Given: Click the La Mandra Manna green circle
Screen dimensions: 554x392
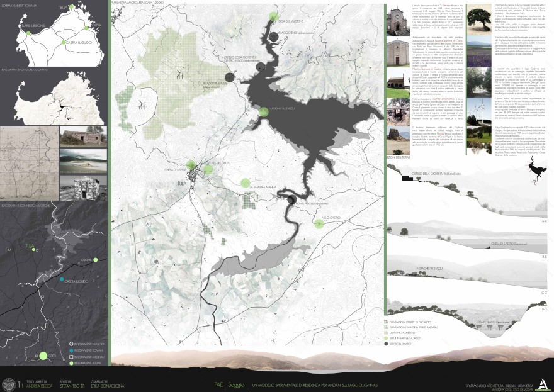Looking at the screenshot, I should (246, 183).
